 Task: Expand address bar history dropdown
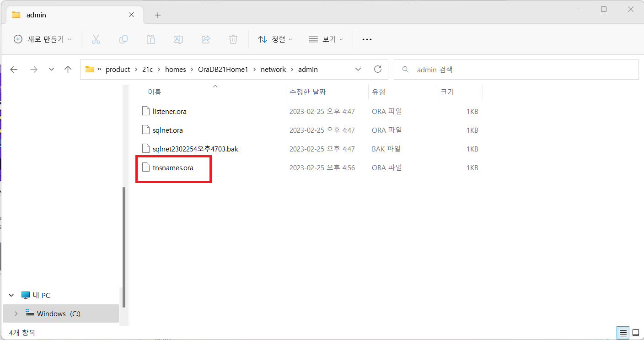(x=358, y=70)
